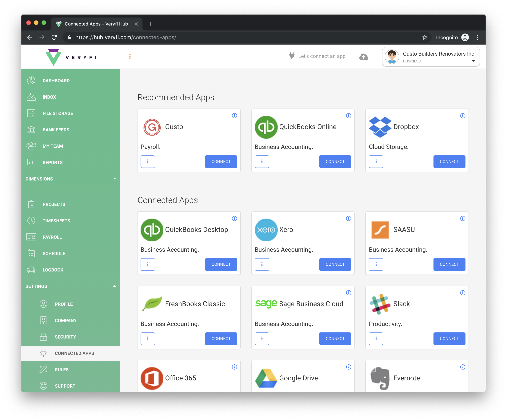The width and height of the screenshot is (507, 420).
Task: Click the cloud upload icon
Action: [364, 57]
